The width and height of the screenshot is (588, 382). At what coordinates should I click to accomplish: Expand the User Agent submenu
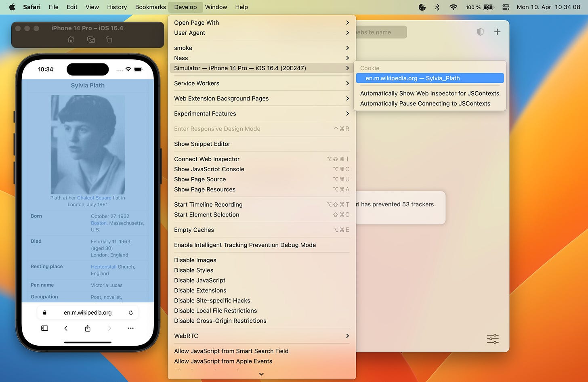(x=262, y=33)
